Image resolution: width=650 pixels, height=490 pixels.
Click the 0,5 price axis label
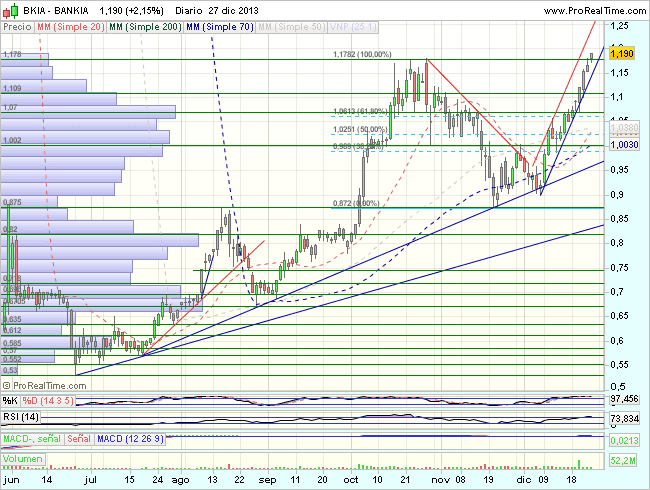618,387
